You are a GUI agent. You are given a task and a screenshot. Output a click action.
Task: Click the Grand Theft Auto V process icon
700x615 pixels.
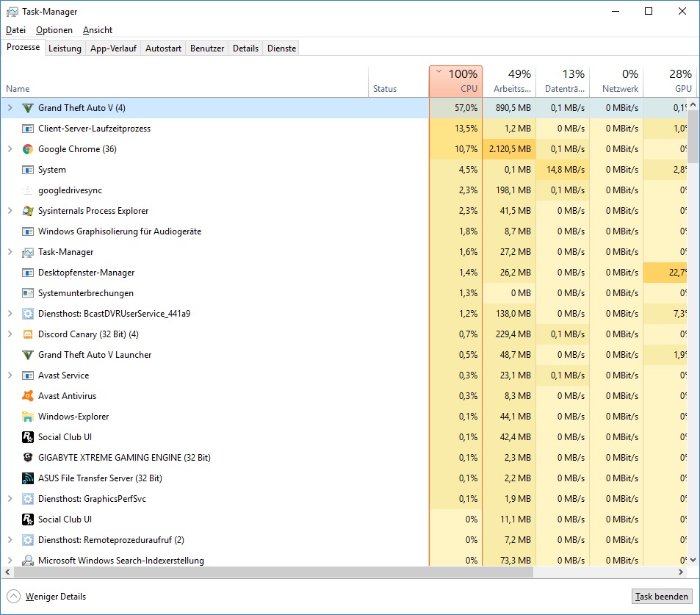click(x=28, y=108)
